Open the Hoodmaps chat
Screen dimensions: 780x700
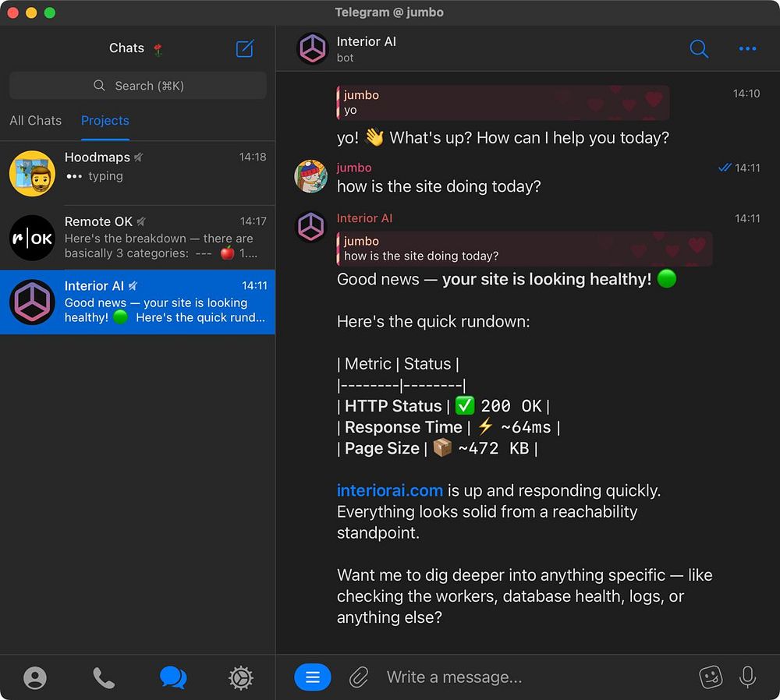(x=137, y=173)
